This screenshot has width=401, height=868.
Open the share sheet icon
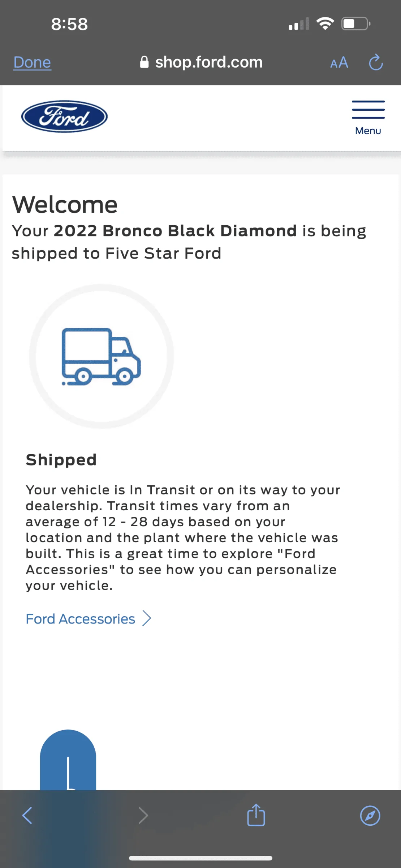point(256,815)
